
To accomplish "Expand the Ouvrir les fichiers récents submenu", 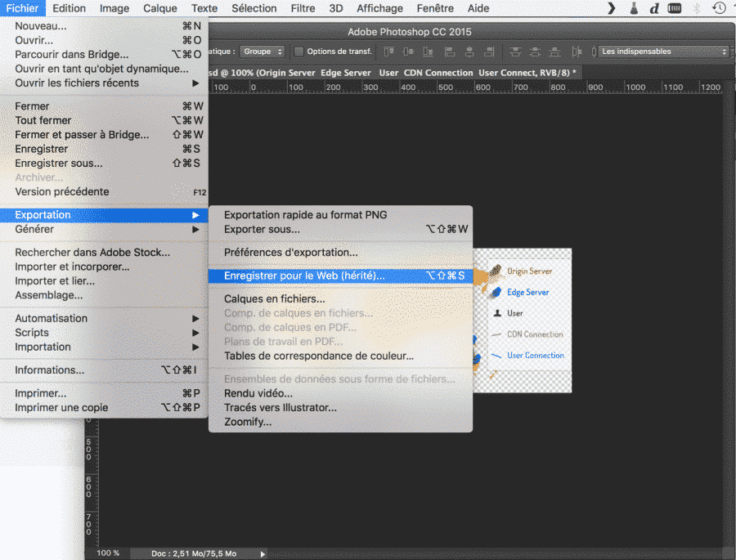I will coord(195,83).
